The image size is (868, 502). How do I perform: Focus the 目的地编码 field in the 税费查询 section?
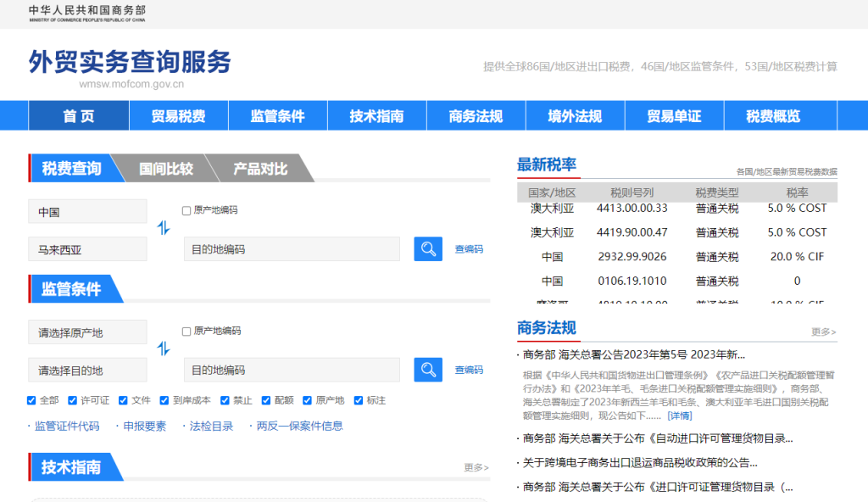click(x=292, y=249)
